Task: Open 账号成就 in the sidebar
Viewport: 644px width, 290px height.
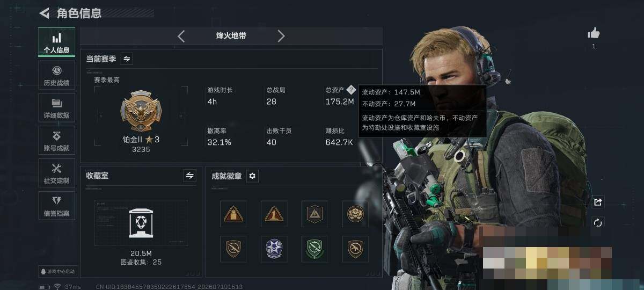Action: pyautogui.click(x=57, y=141)
